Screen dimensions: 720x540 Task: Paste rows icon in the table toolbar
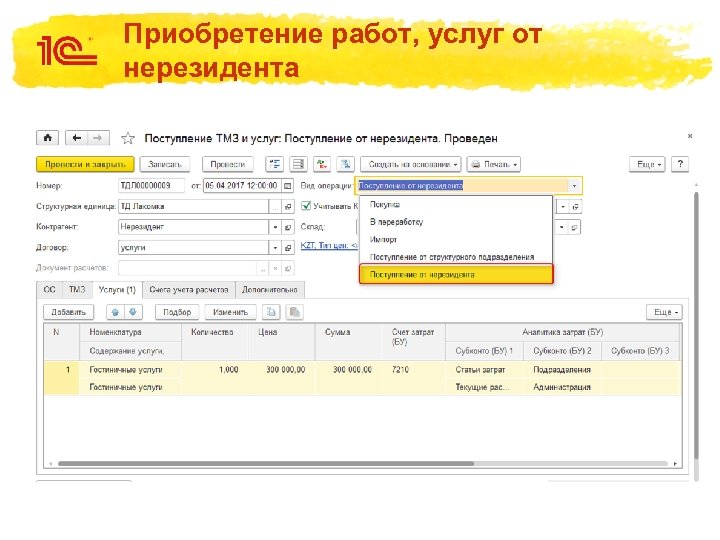point(295,312)
